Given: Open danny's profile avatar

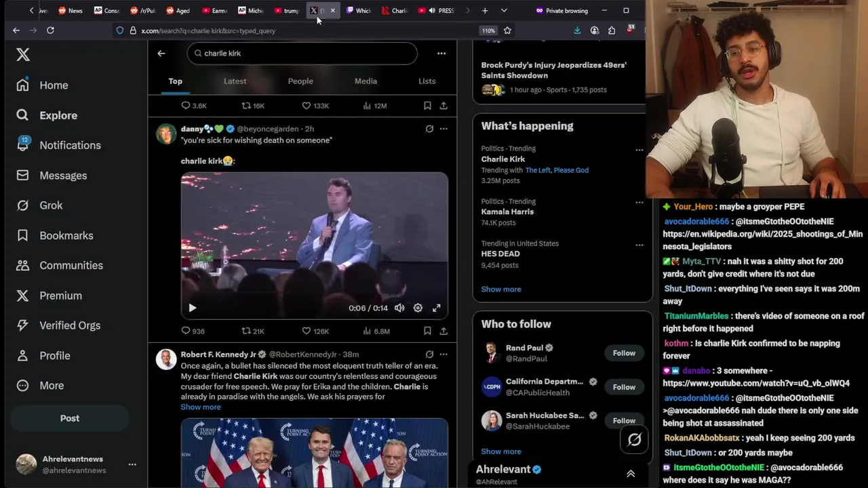Looking at the screenshot, I should (166, 134).
